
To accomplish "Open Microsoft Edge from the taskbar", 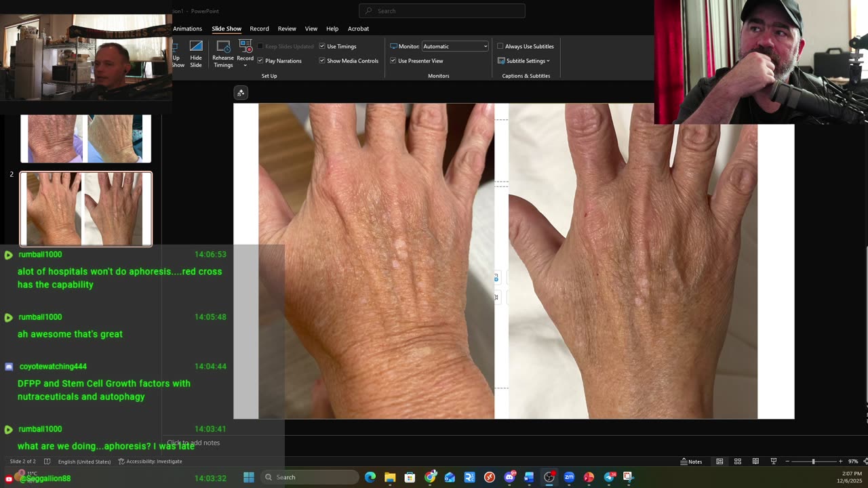I will pos(370,477).
